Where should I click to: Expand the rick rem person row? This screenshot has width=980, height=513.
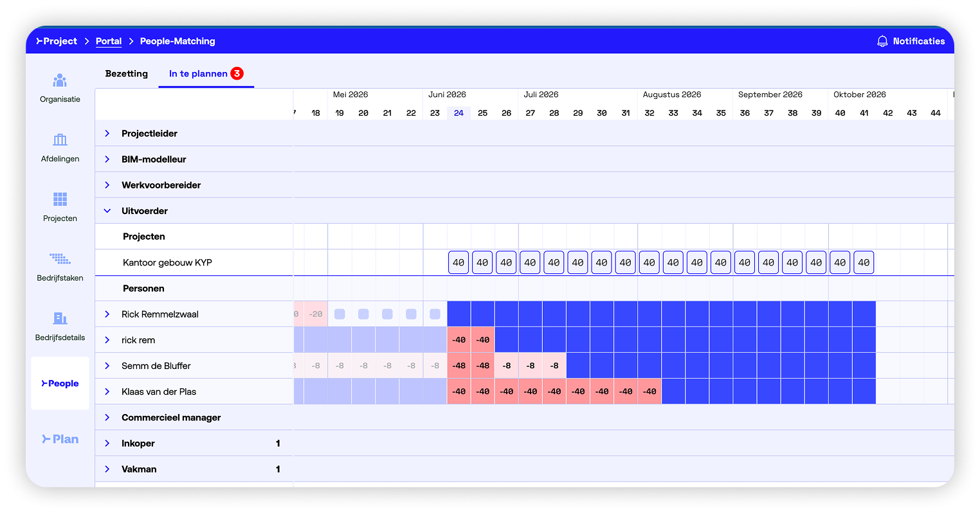point(107,340)
